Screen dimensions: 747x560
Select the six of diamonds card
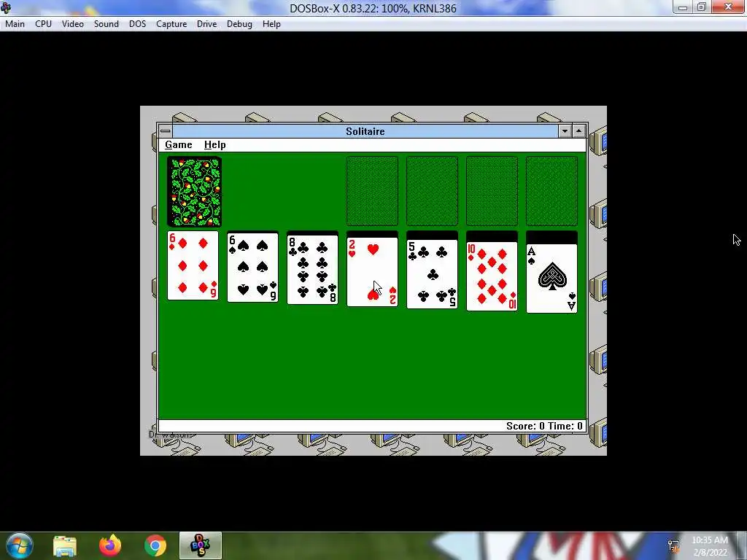[193, 265]
